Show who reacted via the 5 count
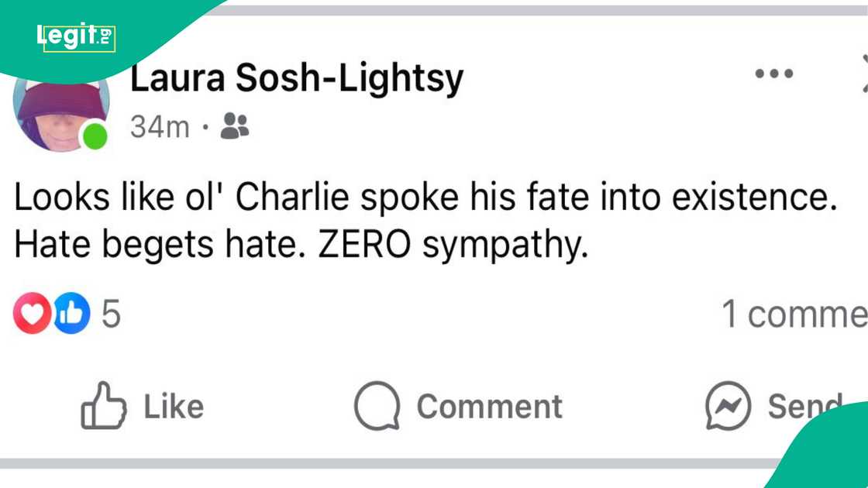Screen dimensions: 868x488 [112, 314]
